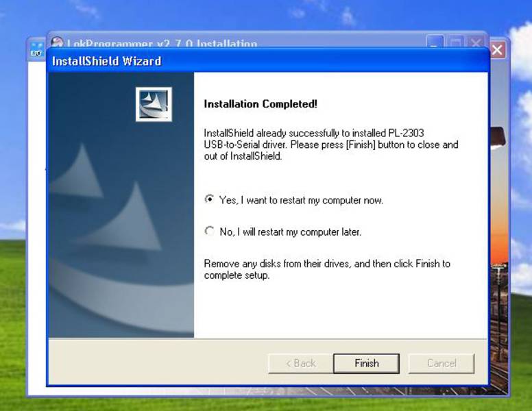Close the rear window with red X

pyautogui.click(x=498, y=50)
